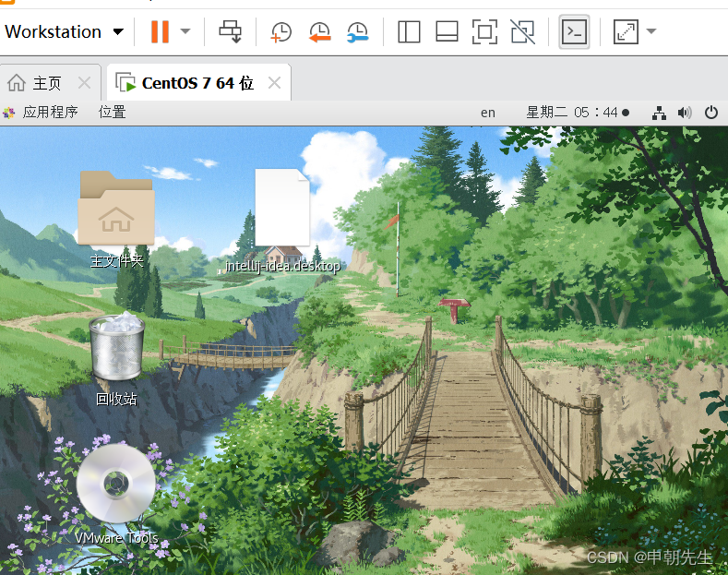Viewport: 728px width, 575px height.
Task: Open the clock showing 星期二 05:44
Action: (x=578, y=113)
